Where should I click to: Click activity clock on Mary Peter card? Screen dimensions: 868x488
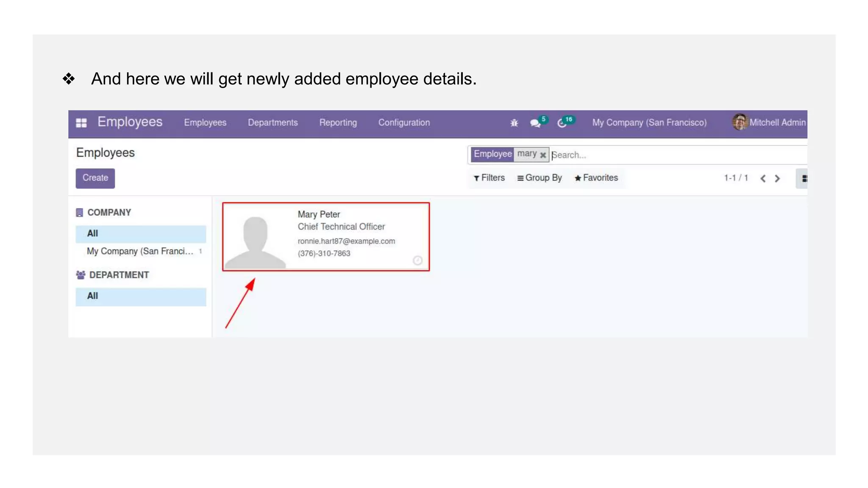[417, 261]
